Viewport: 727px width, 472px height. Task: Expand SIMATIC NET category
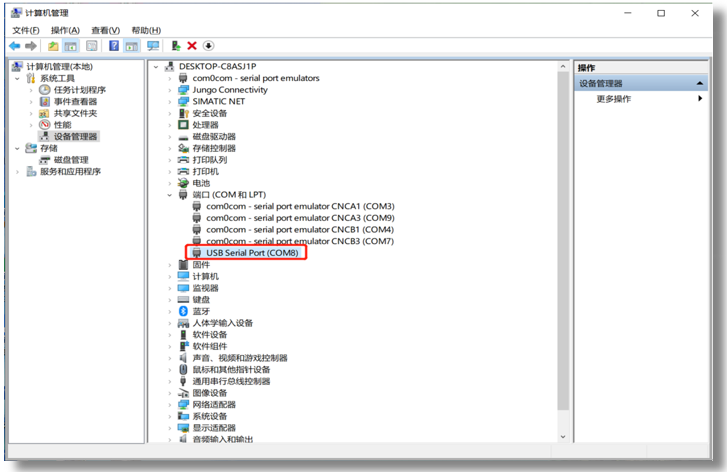[x=170, y=102]
